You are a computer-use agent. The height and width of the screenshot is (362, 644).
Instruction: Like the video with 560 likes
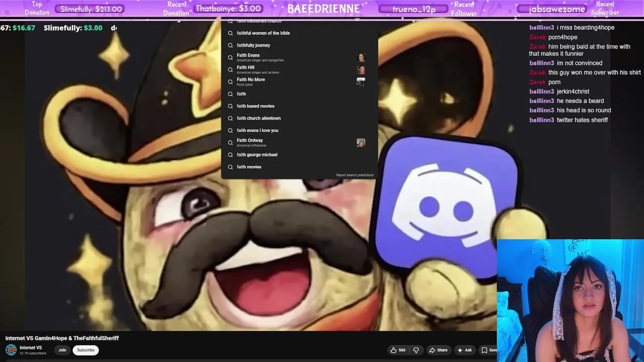(398, 350)
